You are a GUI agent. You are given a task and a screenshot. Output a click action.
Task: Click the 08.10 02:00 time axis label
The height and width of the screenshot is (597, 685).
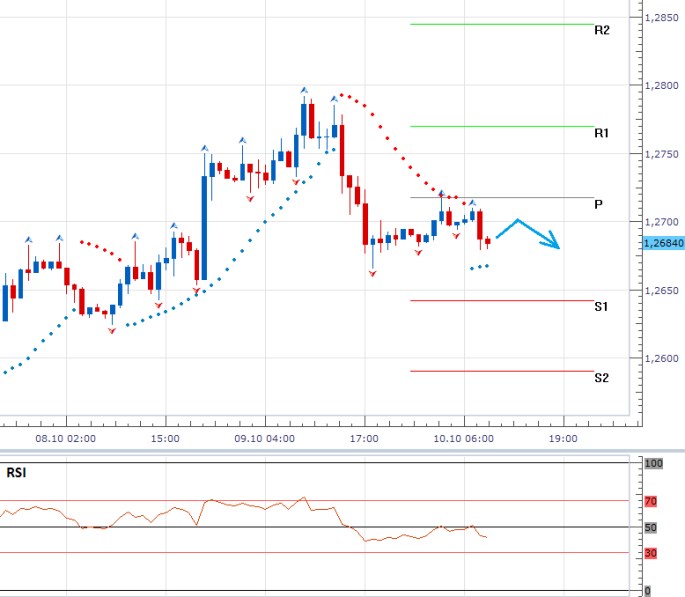click(x=66, y=438)
